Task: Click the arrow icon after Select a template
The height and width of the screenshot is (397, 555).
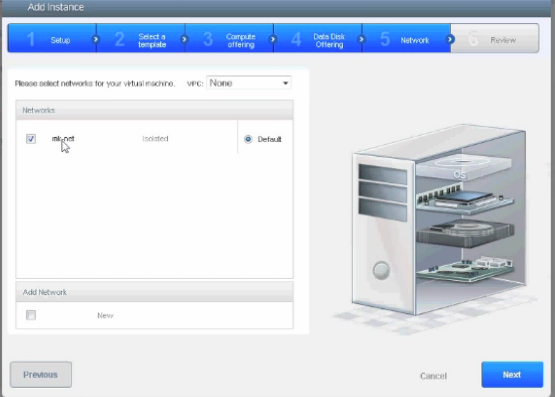Action: 184,39
